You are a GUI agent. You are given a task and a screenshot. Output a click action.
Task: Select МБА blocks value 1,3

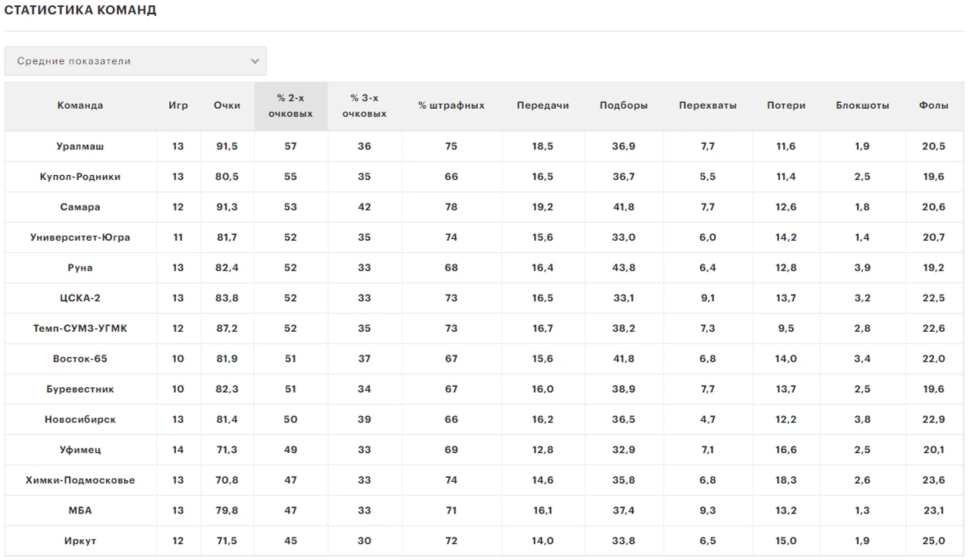863,511
